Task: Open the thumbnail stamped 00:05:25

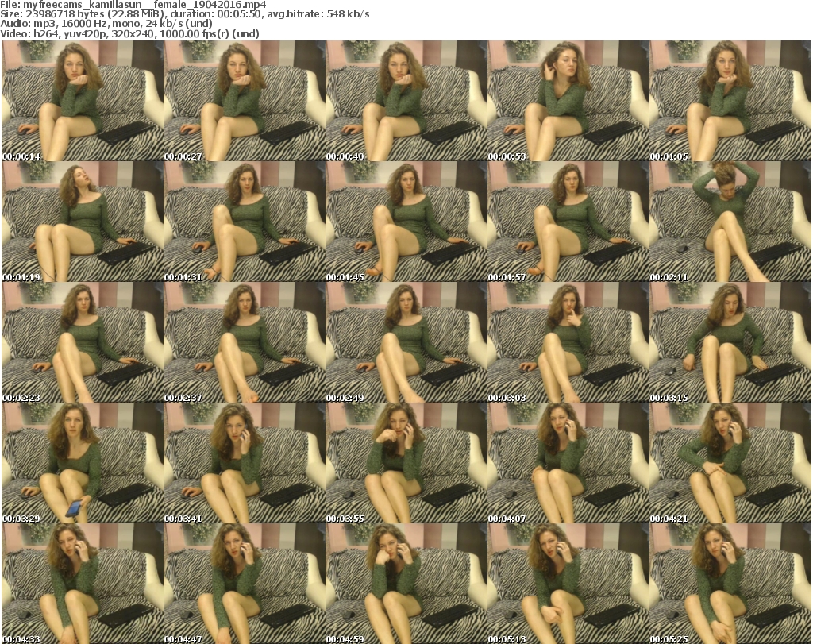Action: tap(730, 584)
